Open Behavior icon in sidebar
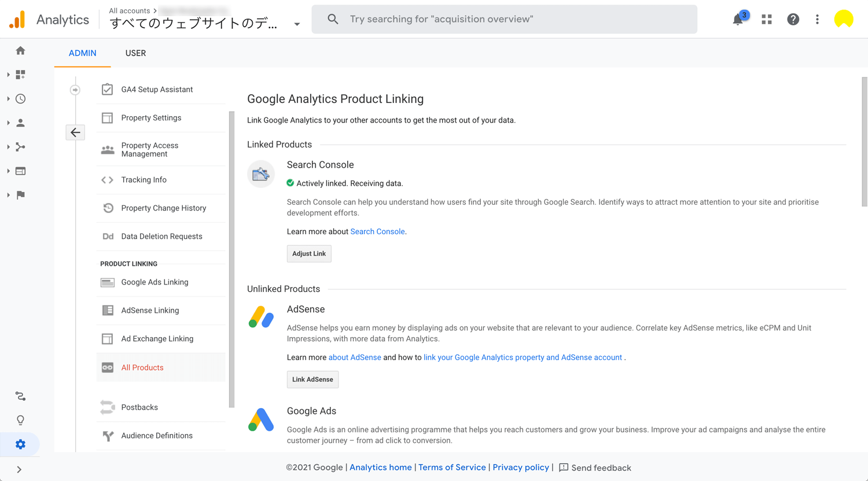The image size is (868, 481). pyautogui.click(x=20, y=171)
